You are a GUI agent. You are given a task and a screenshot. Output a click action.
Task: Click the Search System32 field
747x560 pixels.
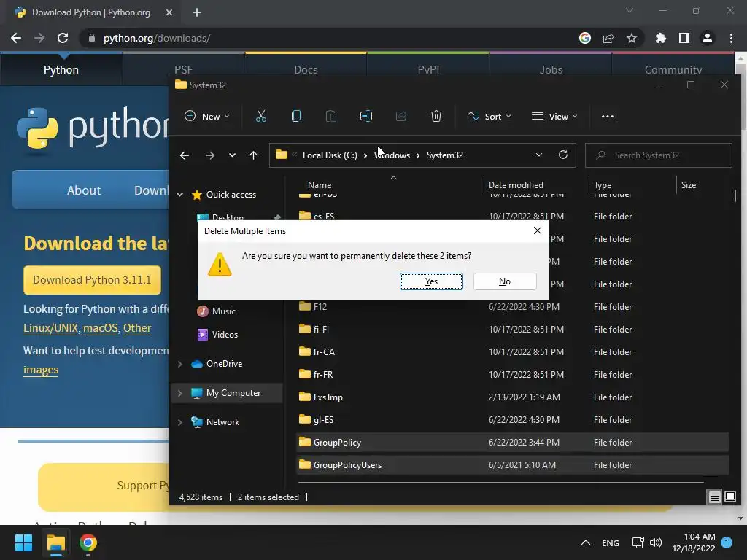tap(659, 155)
